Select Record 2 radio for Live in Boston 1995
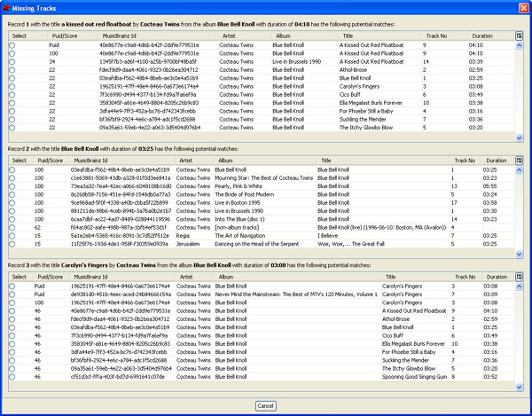Image resolution: width=532 pixels, height=416 pixels. click(12, 203)
